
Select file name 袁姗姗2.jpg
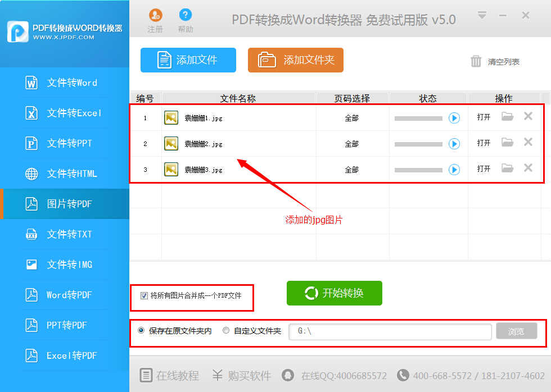204,144
